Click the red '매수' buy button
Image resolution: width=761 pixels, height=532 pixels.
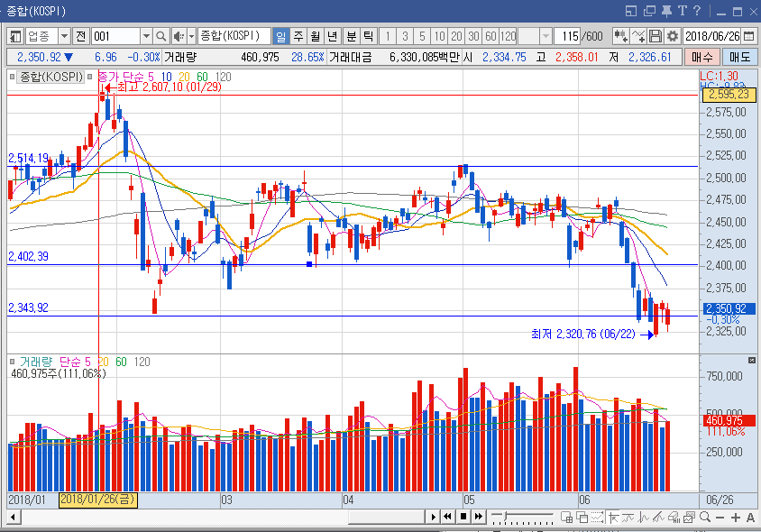pos(701,57)
